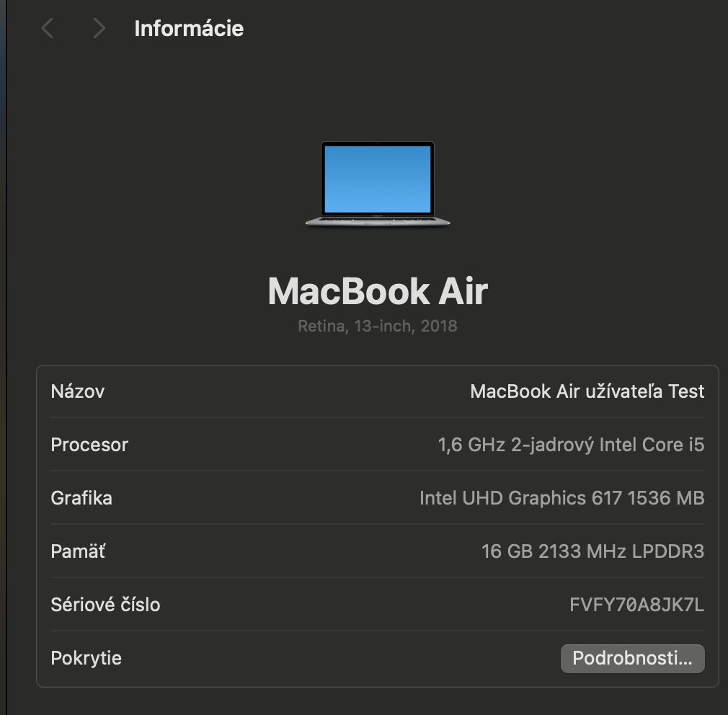Click the Intel UHD Graphics 617 value

pos(563,498)
